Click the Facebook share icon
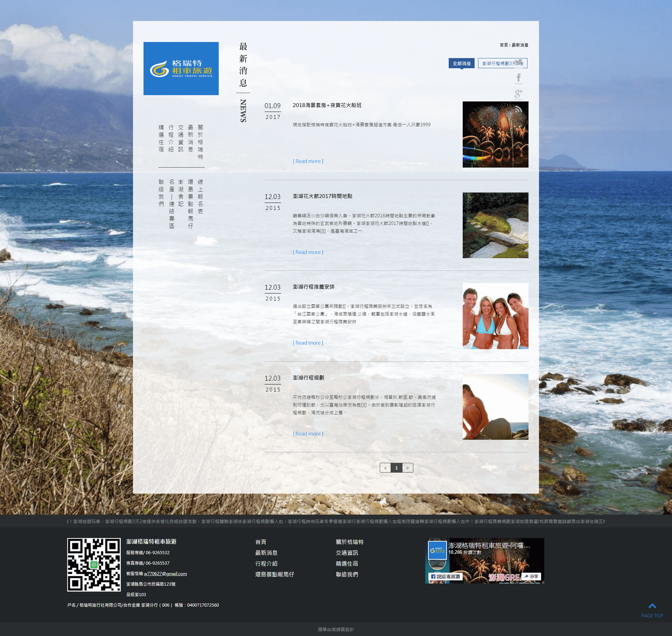672x636 pixels. pyautogui.click(x=519, y=78)
